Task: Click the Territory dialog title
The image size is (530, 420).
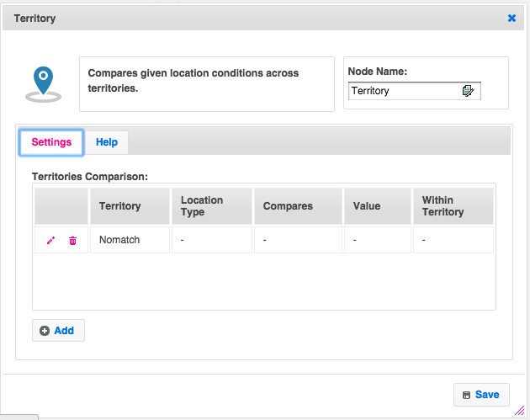Action: click(34, 19)
